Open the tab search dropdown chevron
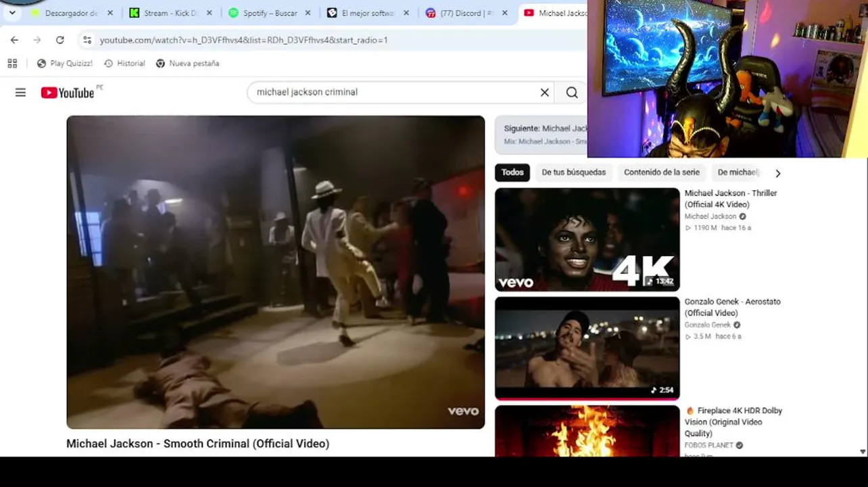This screenshot has width=868, height=487. [x=12, y=13]
